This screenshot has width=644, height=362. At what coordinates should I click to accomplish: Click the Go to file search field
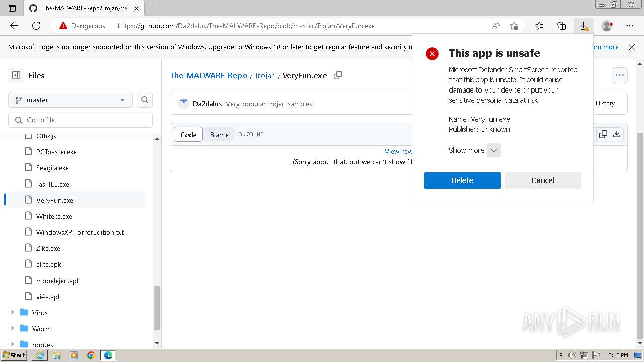(x=80, y=120)
